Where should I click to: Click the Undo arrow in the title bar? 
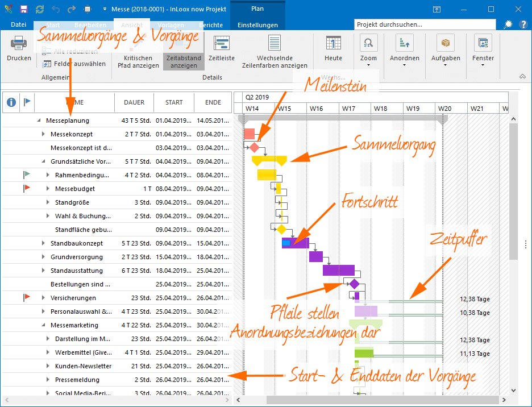[x=56, y=9]
